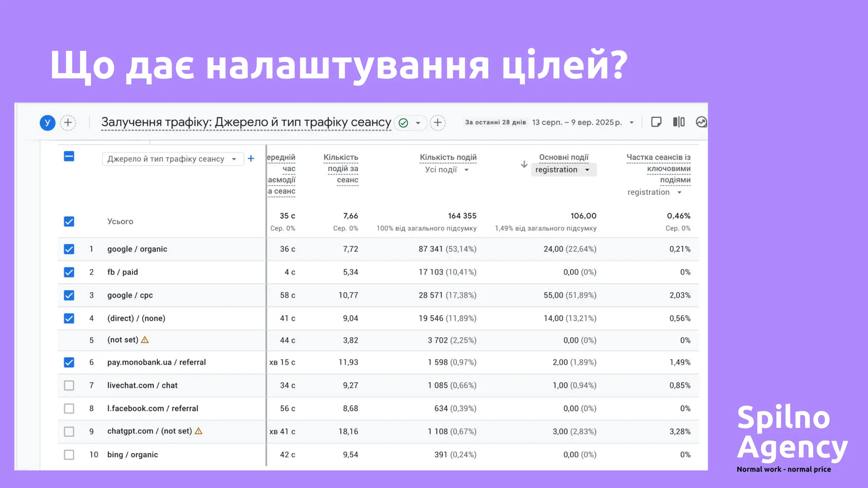Click the blue 'У' comparison avatar icon
The image size is (868, 488).
pos(47,123)
